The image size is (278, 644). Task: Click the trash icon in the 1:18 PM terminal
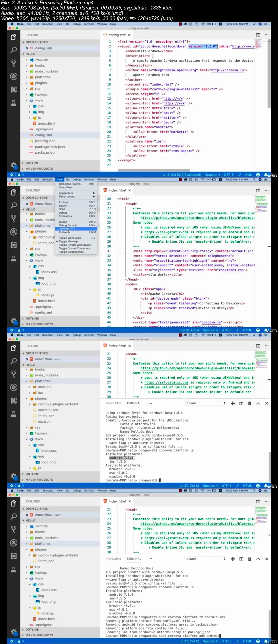point(249,559)
